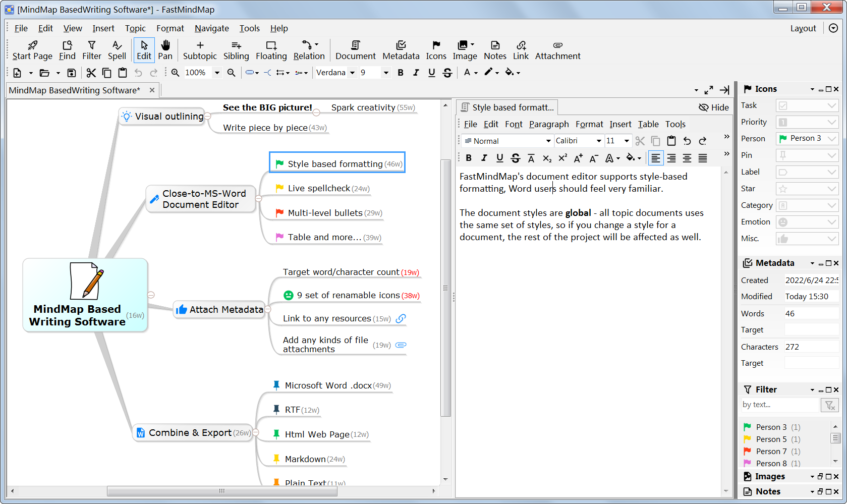Toggle bold in document editor
Screen dimensions: 847x504
(469, 158)
